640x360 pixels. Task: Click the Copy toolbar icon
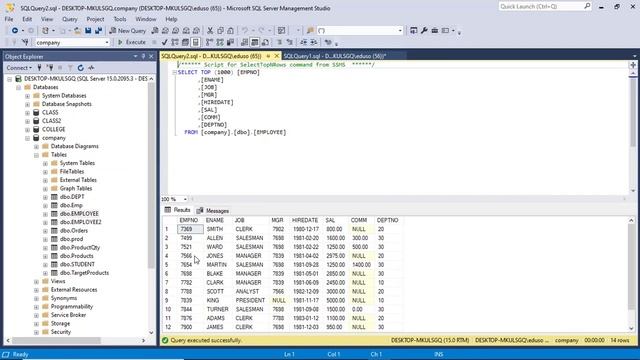click(220, 31)
